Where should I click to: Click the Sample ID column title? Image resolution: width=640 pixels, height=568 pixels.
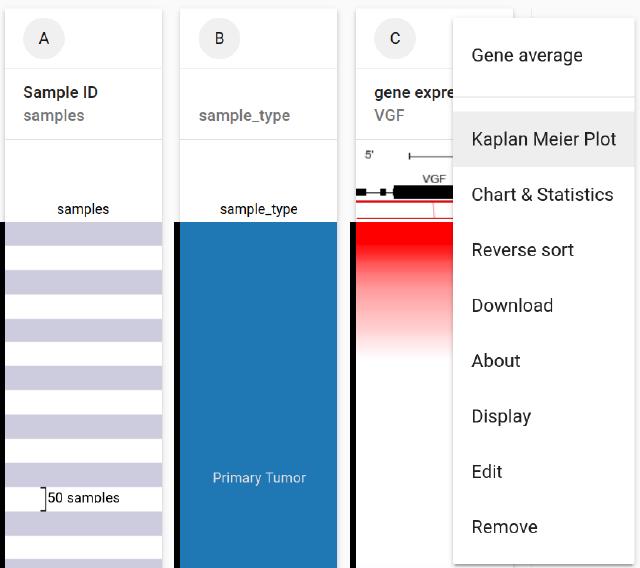tap(60, 93)
